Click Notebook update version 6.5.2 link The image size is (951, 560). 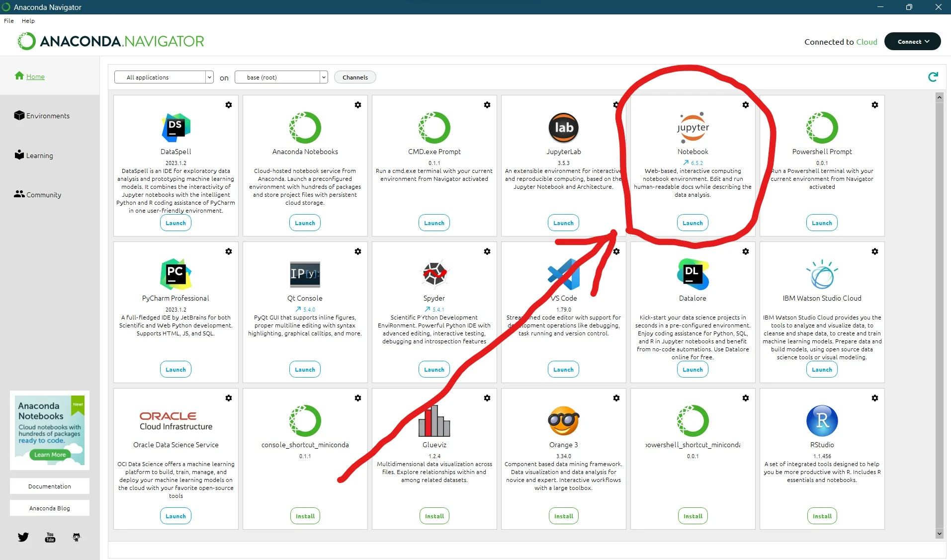(x=693, y=163)
